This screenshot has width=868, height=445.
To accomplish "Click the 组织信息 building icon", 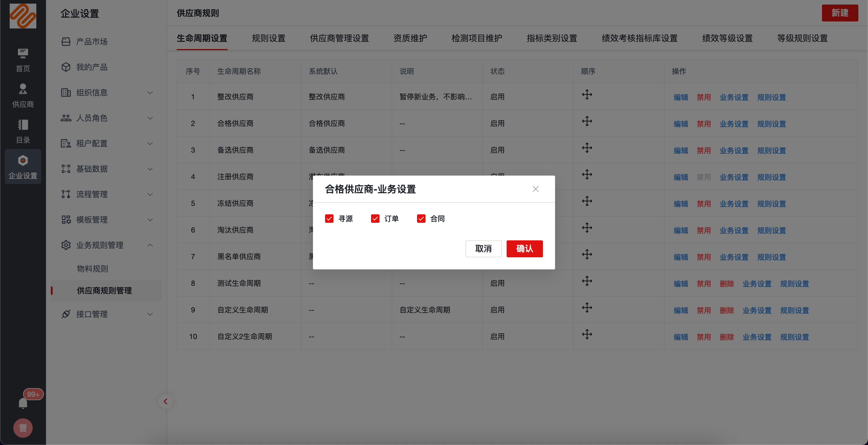I will (66, 92).
